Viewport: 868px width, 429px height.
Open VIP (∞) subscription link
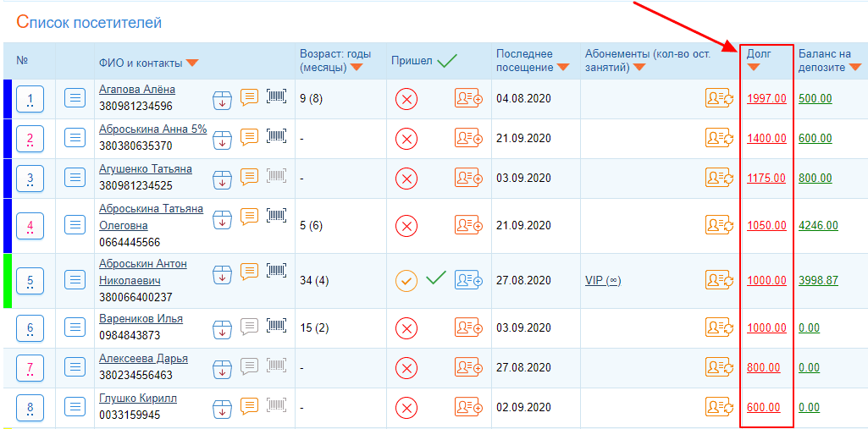tap(603, 280)
